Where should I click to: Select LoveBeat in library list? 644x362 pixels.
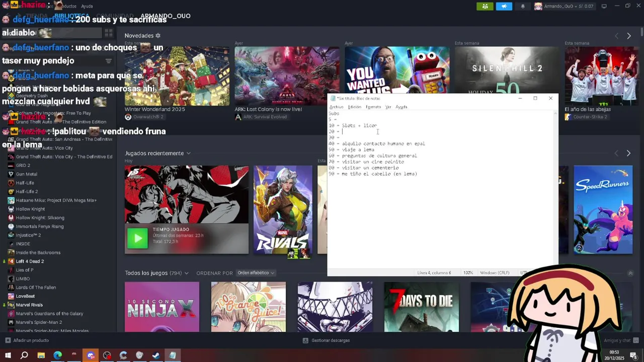click(25, 296)
